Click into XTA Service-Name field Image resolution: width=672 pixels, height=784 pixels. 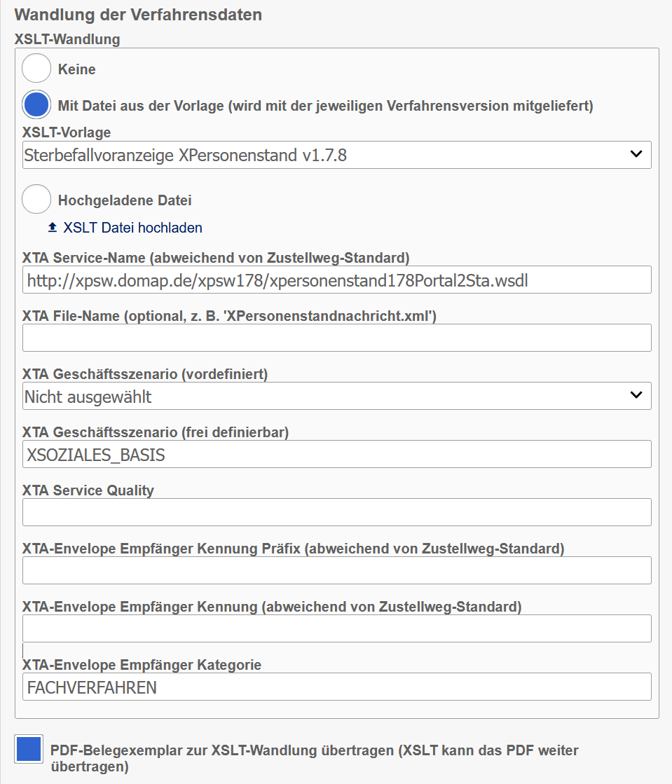coord(336,280)
